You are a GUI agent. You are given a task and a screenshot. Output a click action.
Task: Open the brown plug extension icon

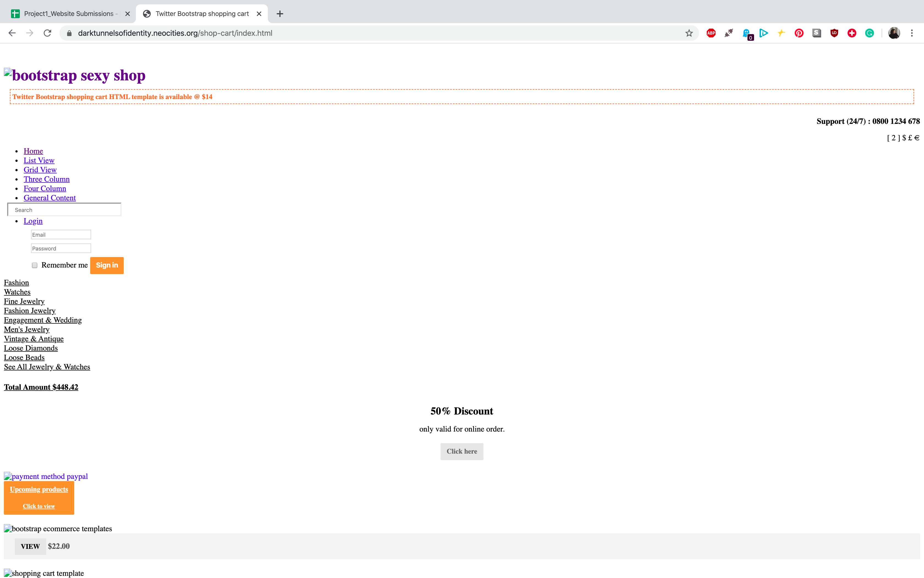tap(728, 33)
